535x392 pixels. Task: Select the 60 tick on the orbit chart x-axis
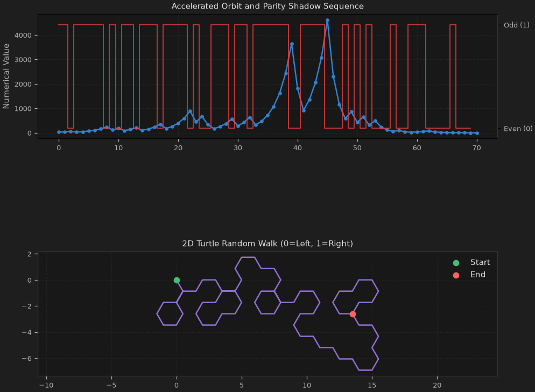coord(417,148)
